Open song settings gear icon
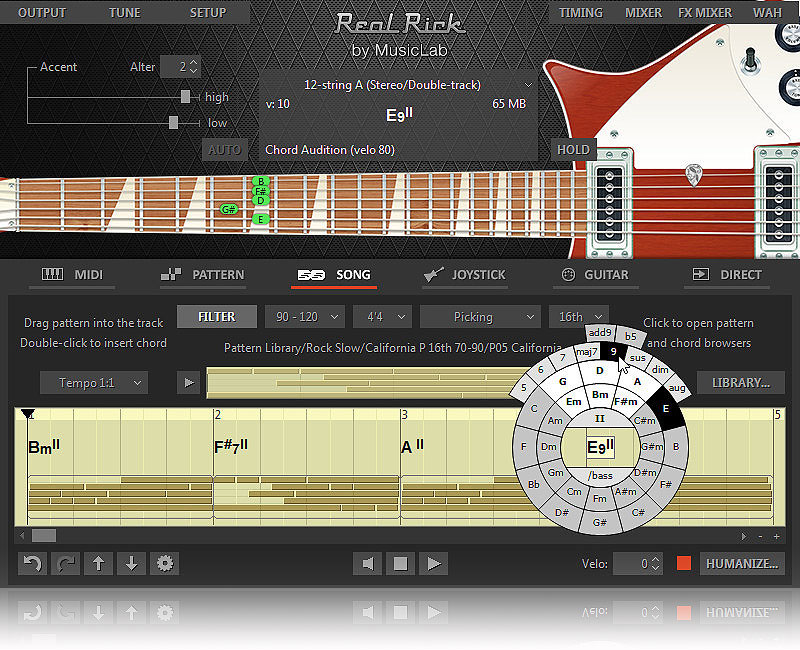This screenshot has width=800, height=650. (164, 563)
